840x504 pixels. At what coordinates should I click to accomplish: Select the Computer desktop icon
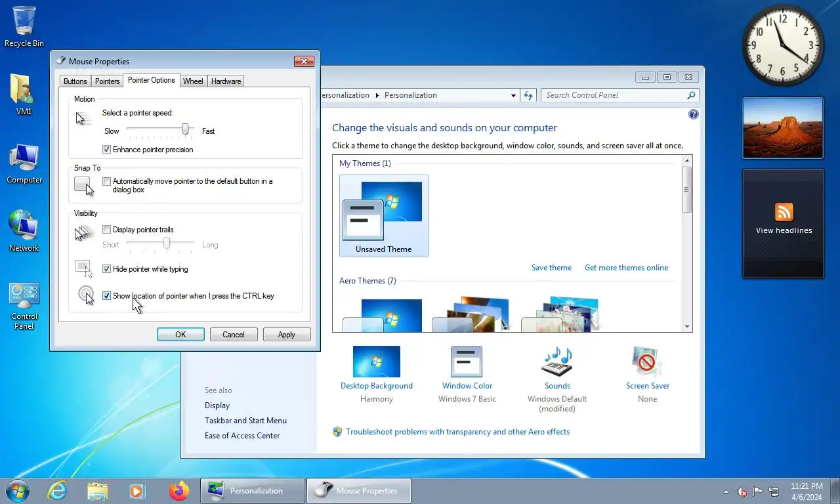coord(24,163)
